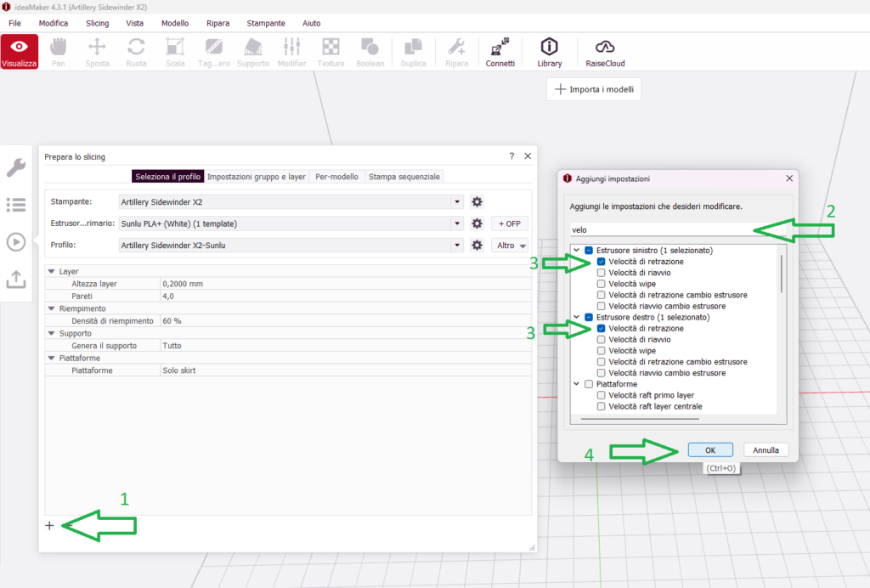Click the play icon in left sidebar

point(16,242)
